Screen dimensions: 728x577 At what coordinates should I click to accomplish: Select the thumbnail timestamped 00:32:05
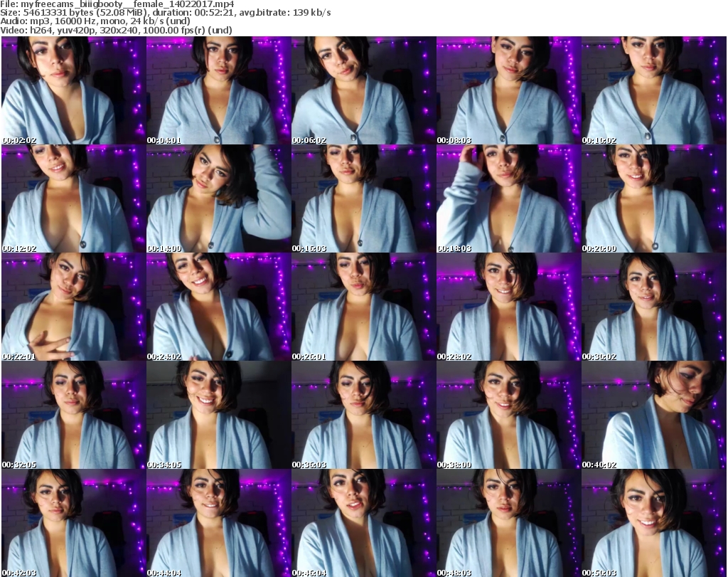(74, 415)
